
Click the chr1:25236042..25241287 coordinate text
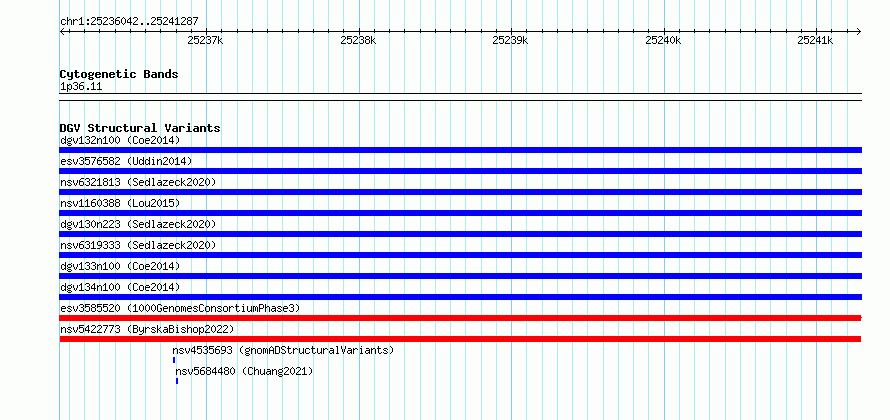click(129, 21)
